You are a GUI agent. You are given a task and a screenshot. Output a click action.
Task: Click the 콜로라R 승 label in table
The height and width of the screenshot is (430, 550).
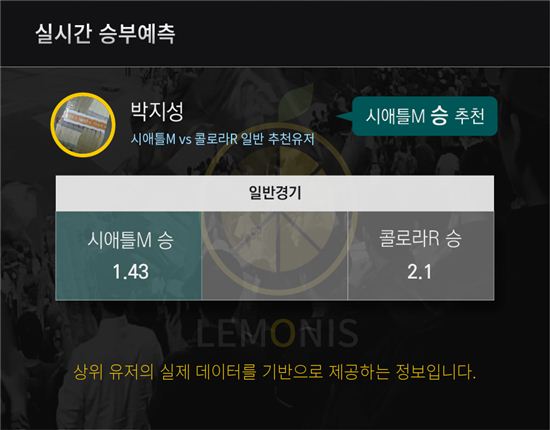click(420, 238)
